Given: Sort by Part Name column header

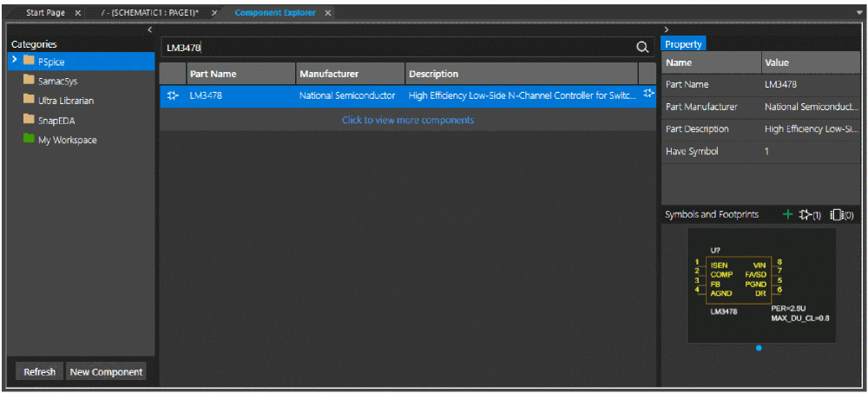Looking at the screenshot, I should pos(240,74).
